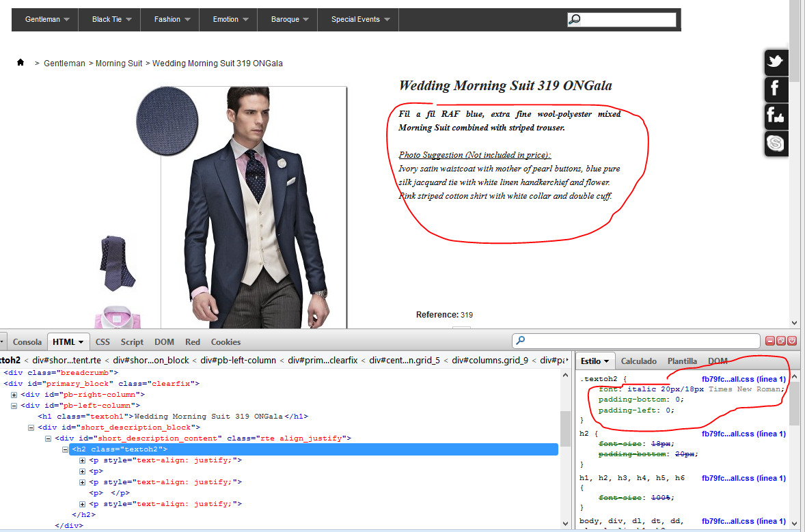Switch to the Consola tab
This screenshot has height=532, width=805.
coord(27,342)
